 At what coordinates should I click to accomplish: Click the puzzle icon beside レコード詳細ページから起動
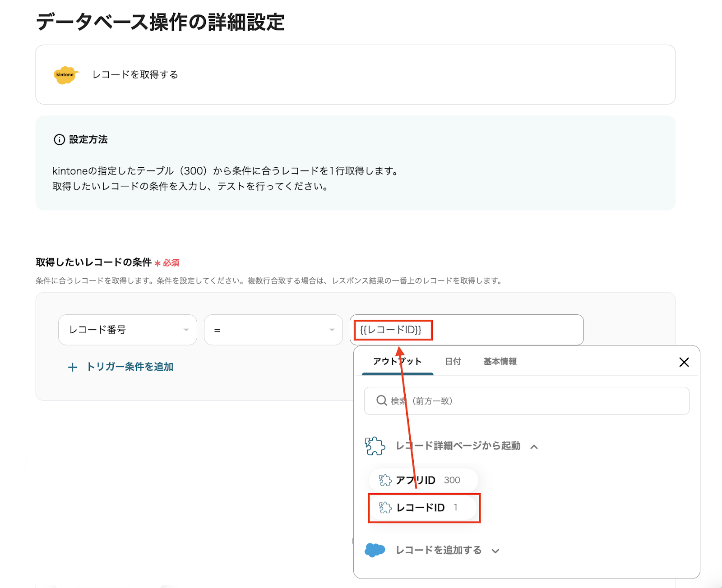click(375, 446)
